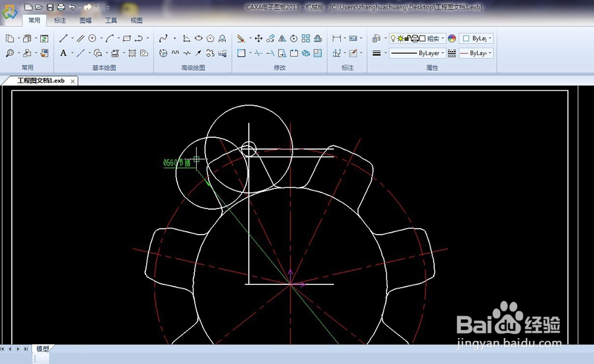This screenshot has width=594, height=364.
Task: Expand the Text tool dropdown arrow
Action: click(x=72, y=53)
